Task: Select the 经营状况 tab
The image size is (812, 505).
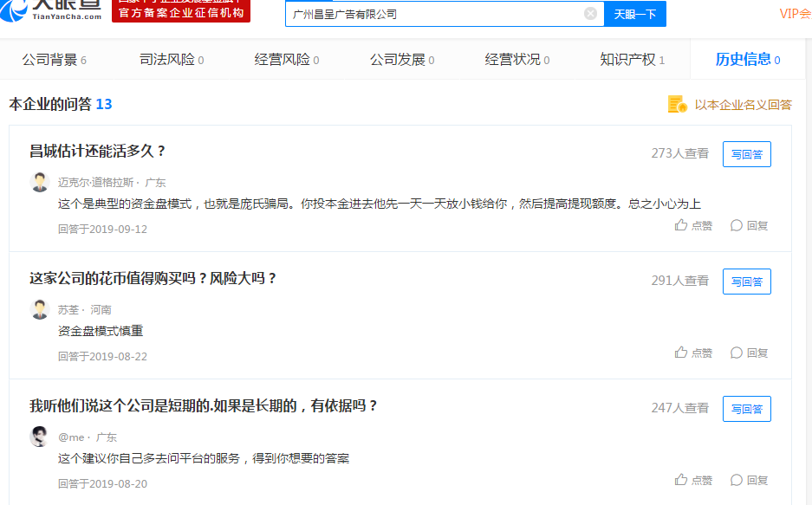Action: pos(514,62)
